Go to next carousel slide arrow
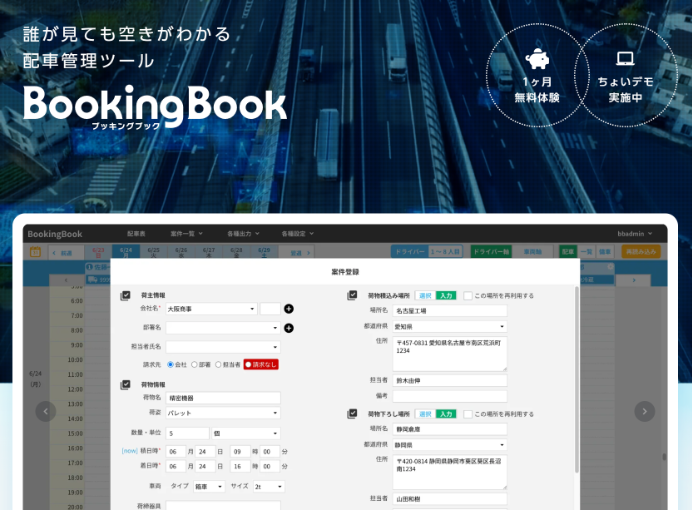692x510 pixels. [x=644, y=411]
